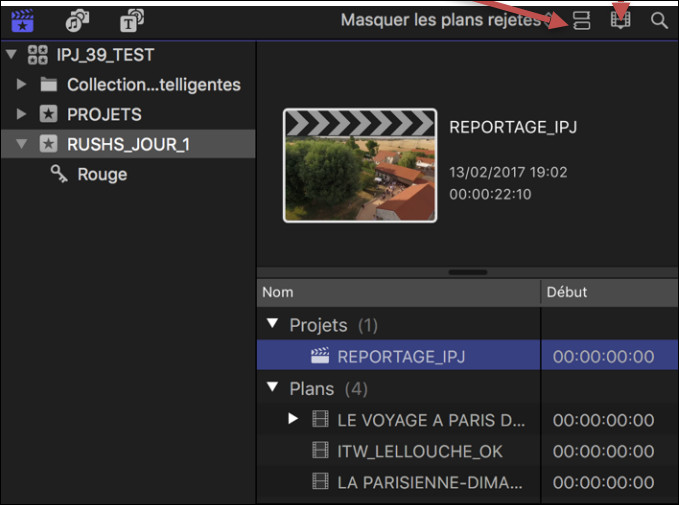Click the Plans (4) group label
Screen dimensions: 679x505
coord(329,388)
